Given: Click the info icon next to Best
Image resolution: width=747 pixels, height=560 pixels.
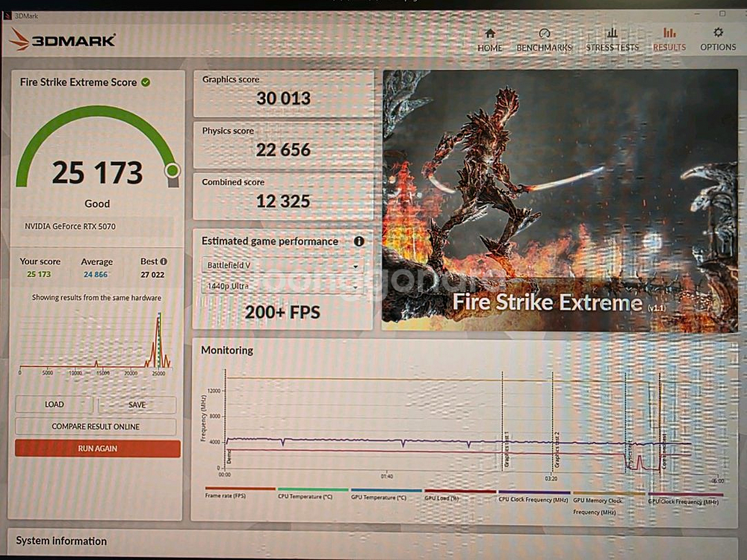Looking at the screenshot, I should pyautogui.click(x=164, y=261).
